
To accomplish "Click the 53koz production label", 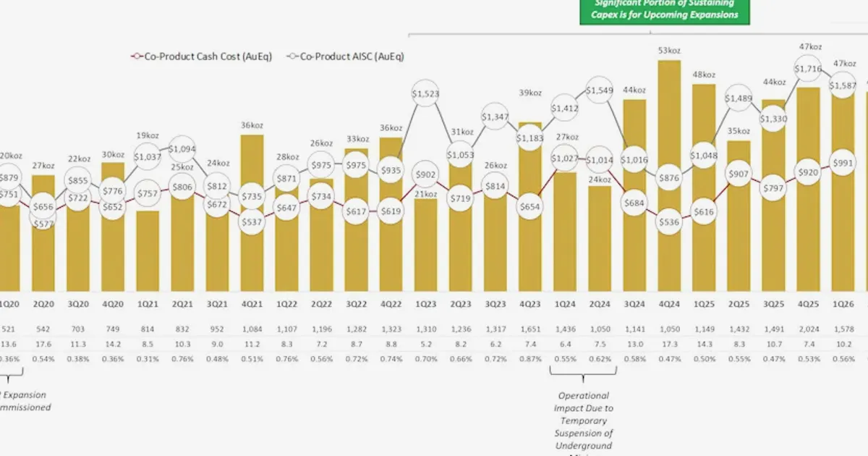I will [x=669, y=51].
